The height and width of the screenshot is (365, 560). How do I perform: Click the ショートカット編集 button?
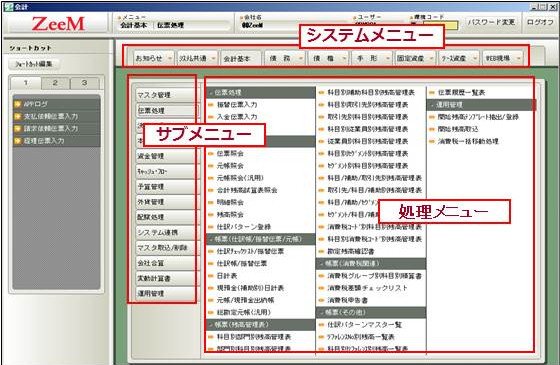[34, 64]
